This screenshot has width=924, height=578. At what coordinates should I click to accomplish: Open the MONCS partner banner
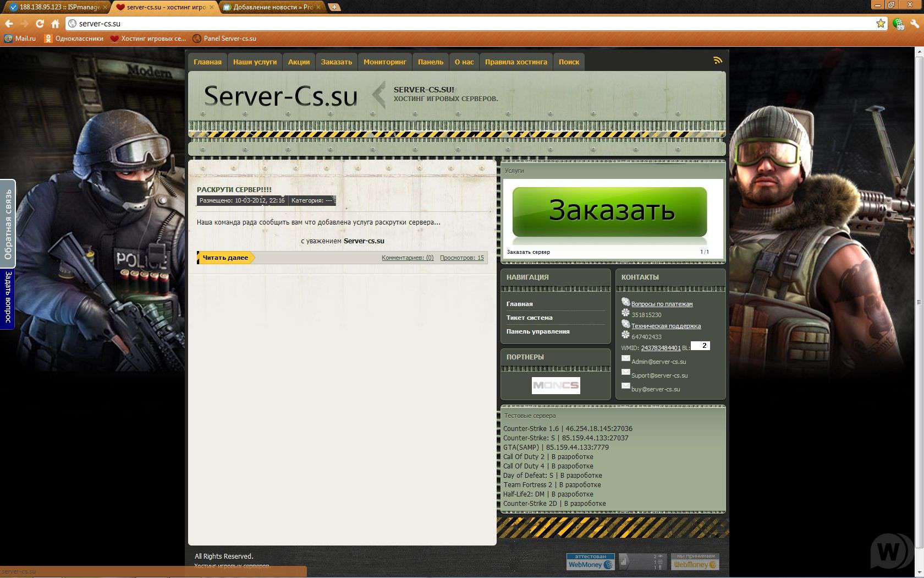point(555,385)
